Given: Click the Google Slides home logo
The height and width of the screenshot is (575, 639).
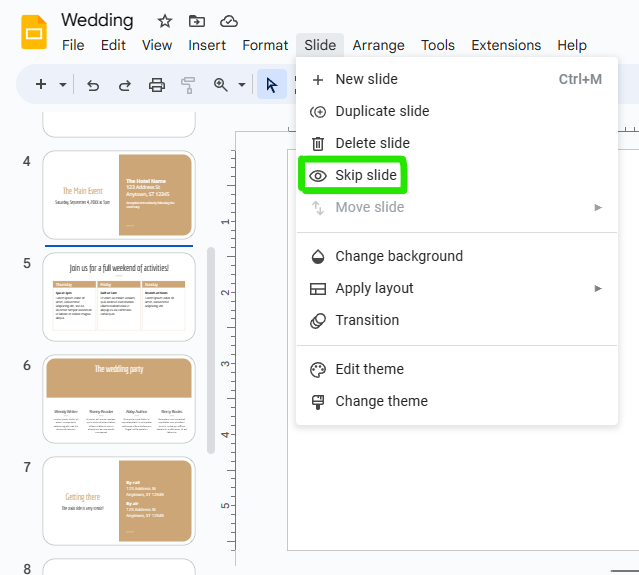Looking at the screenshot, I should point(34,32).
